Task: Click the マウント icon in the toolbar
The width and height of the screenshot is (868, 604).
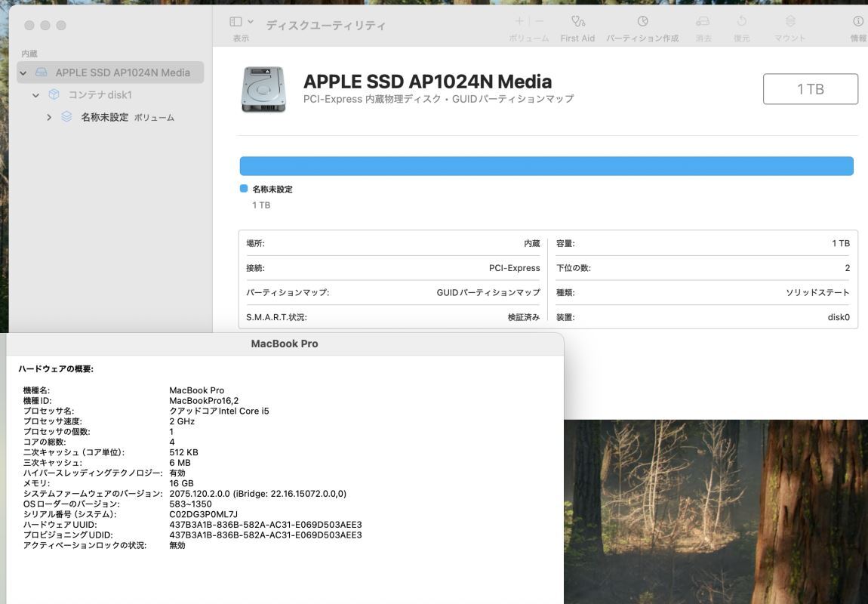Action: (790, 21)
